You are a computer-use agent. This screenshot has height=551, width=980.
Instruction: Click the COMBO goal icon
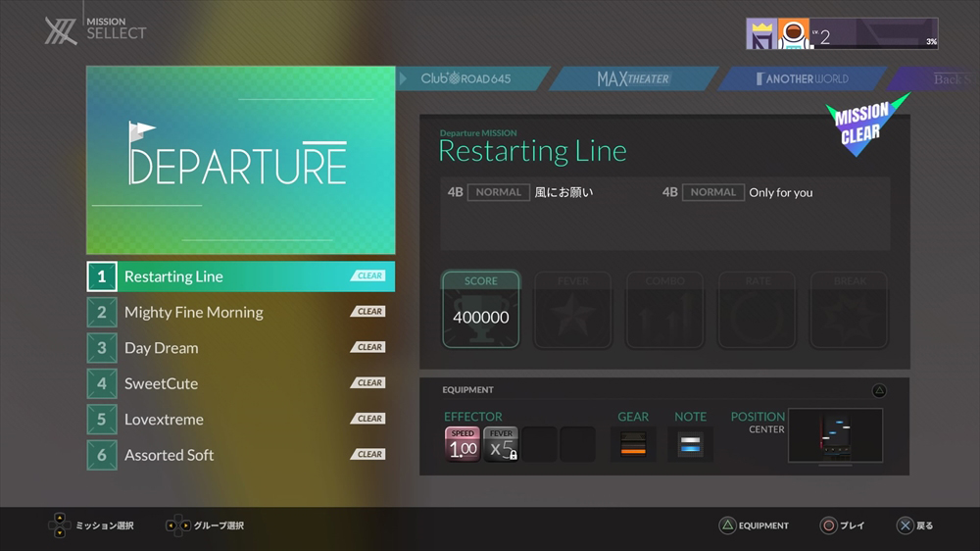point(664,310)
